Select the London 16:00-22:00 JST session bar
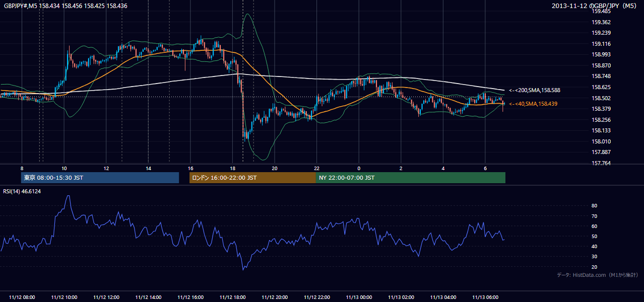 point(252,178)
